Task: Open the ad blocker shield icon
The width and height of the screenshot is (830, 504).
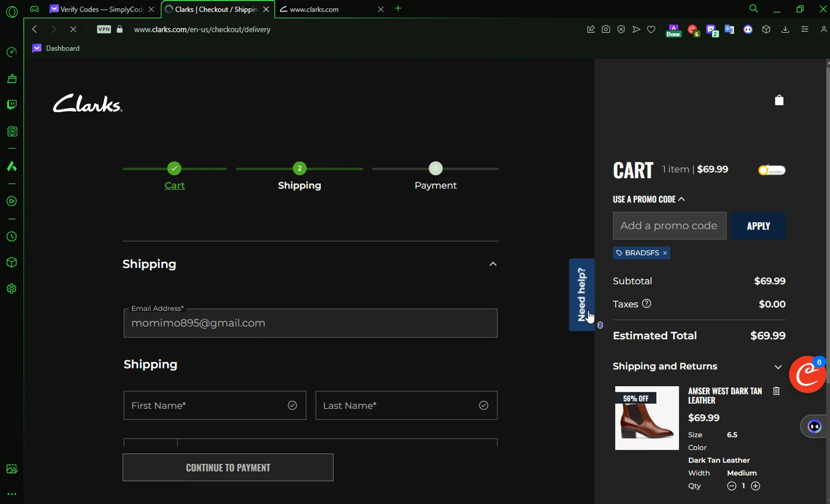Action: (x=621, y=29)
